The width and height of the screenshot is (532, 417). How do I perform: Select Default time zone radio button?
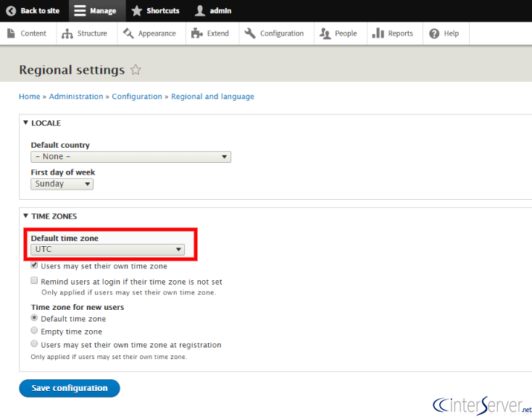34,318
